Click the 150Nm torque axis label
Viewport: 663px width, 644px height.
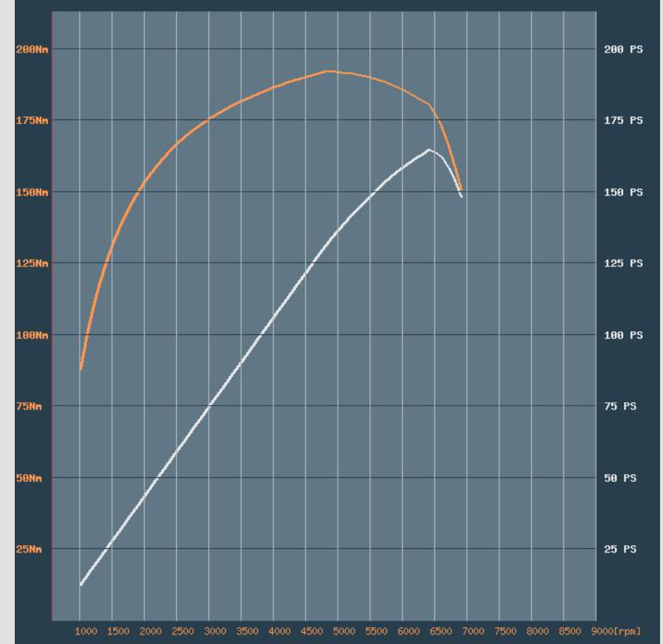point(32,193)
